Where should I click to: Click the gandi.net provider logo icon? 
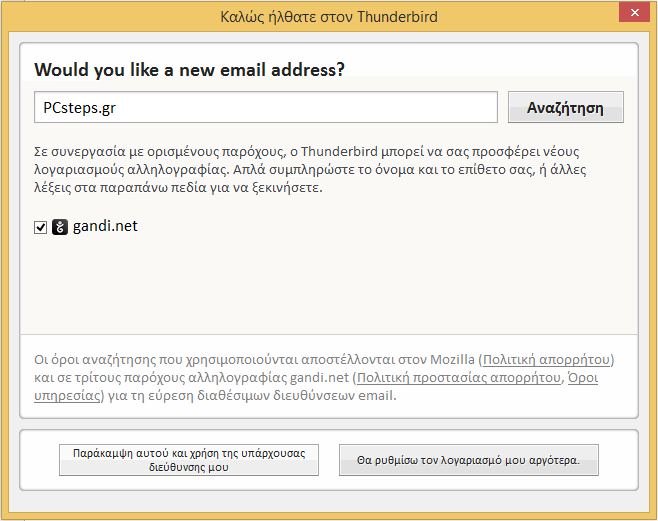(x=60, y=227)
